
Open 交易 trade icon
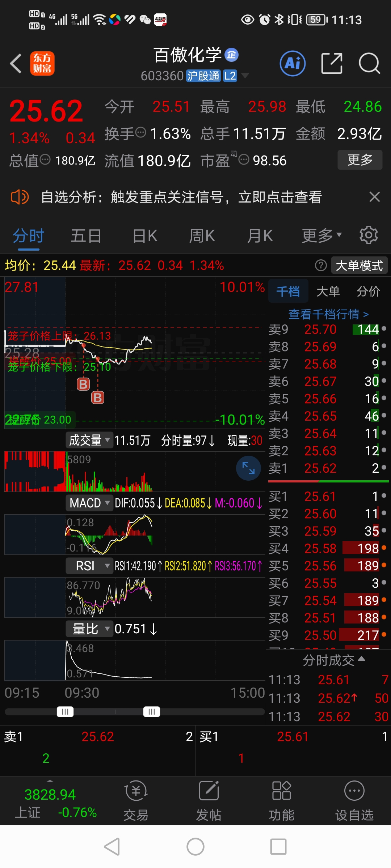tap(136, 801)
